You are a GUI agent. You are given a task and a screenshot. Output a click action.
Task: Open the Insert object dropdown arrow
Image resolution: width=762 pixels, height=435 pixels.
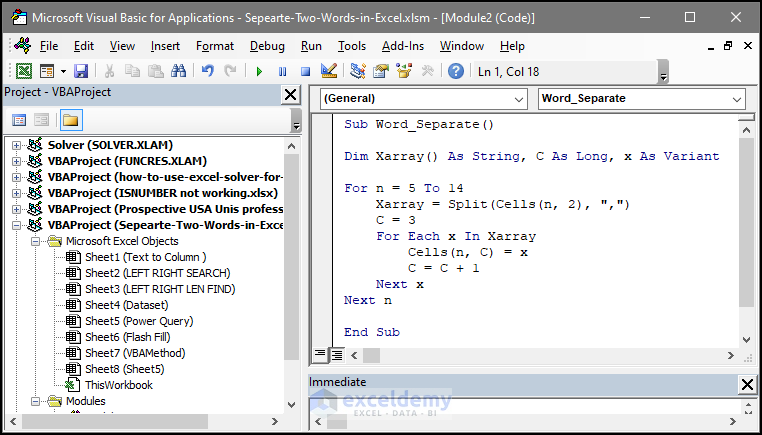63,72
